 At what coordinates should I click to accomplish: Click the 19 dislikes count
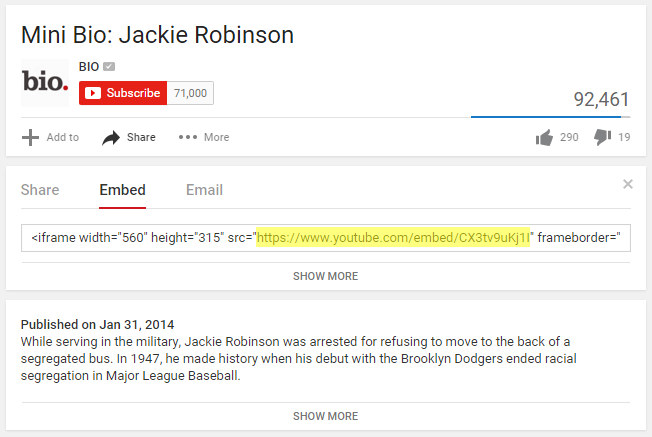pos(624,137)
